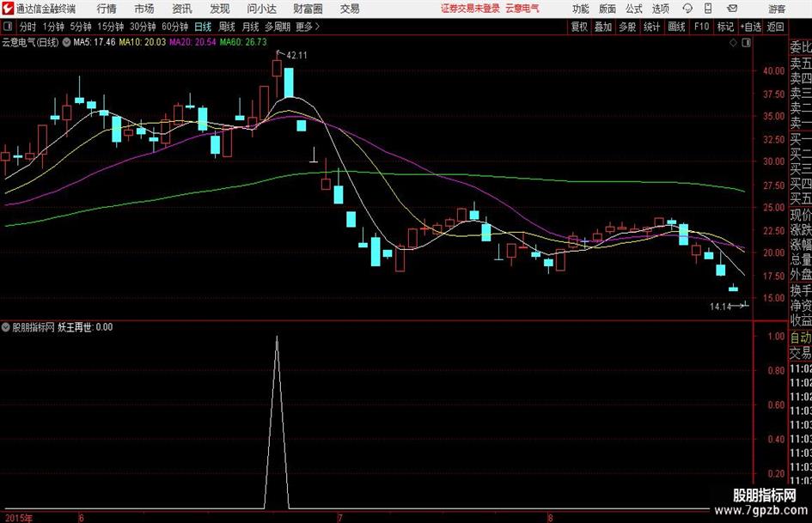The image size is (812, 523).
Task: Open the 版面 menu
Action: pos(607,9)
